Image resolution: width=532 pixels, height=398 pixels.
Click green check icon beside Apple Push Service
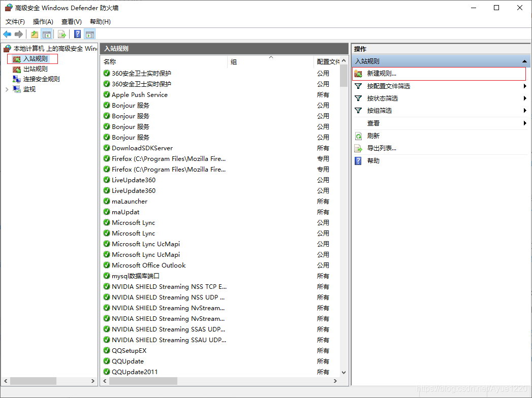107,95
